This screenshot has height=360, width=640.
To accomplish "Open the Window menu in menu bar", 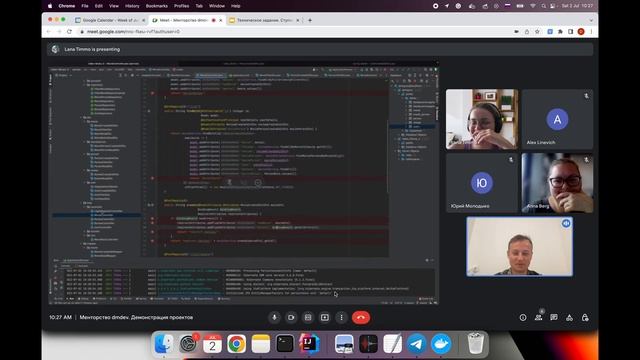I will click(x=217, y=6).
